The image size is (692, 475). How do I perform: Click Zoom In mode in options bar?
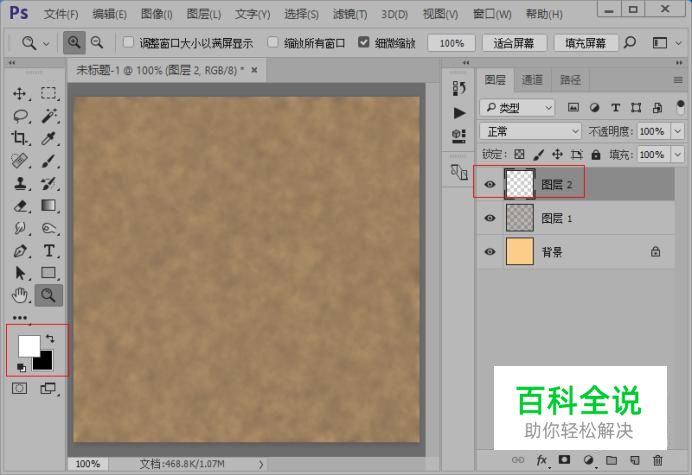(74, 43)
